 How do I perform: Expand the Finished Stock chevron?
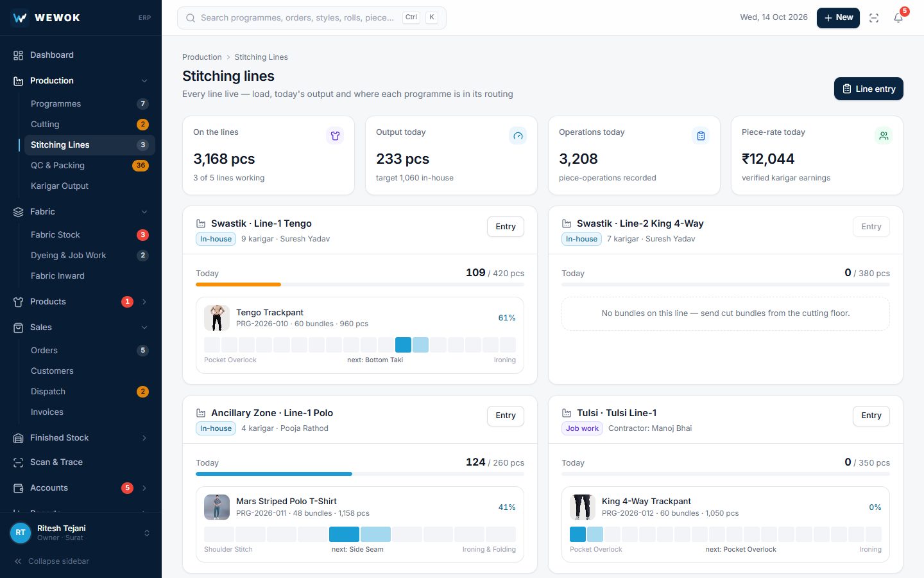pos(144,438)
